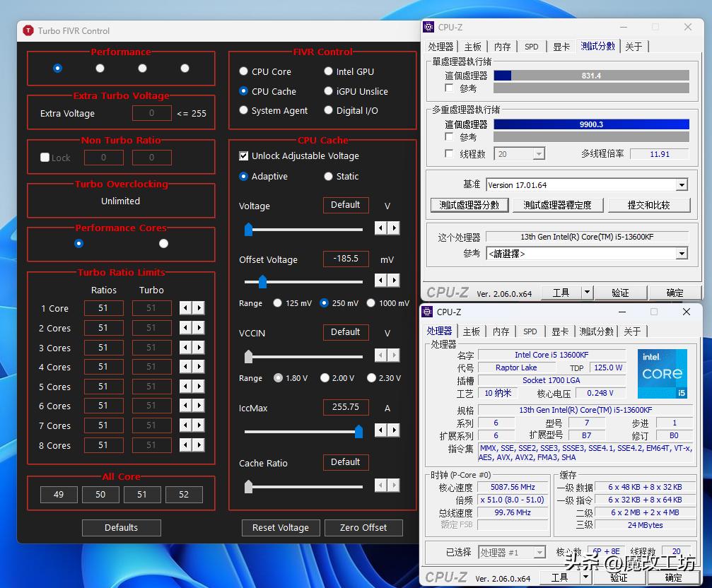Switch to the 主板 tab

[x=471, y=330]
